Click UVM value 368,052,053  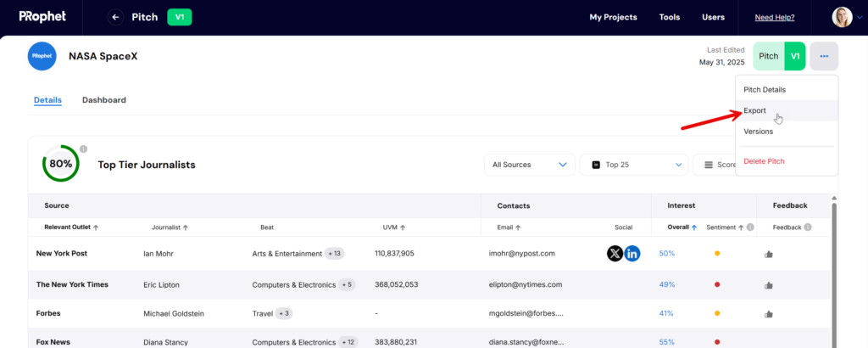pyautogui.click(x=397, y=284)
